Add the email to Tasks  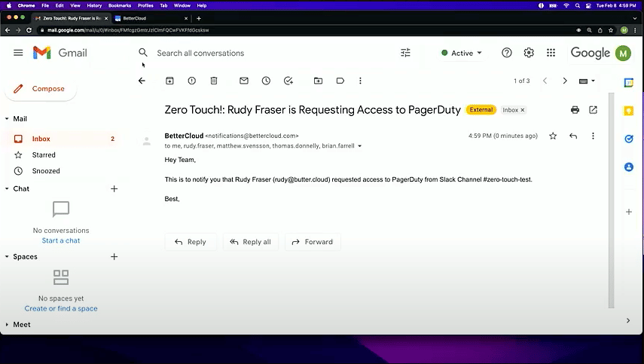[x=288, y=81]
